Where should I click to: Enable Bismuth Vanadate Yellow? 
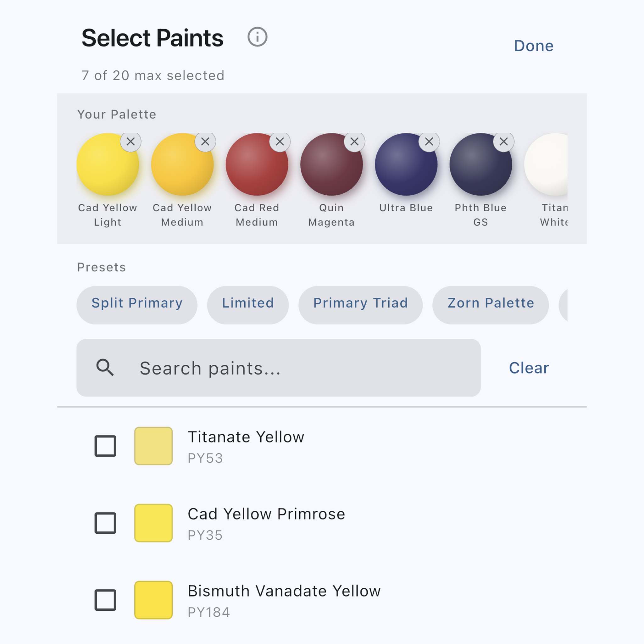pos(105,601)
